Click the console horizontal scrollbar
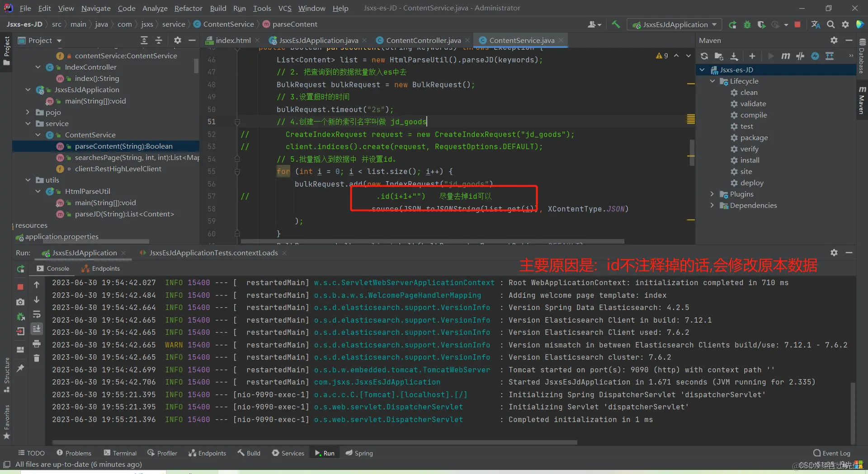The width and height of the screenshot is (868, 474). point(315,442)
